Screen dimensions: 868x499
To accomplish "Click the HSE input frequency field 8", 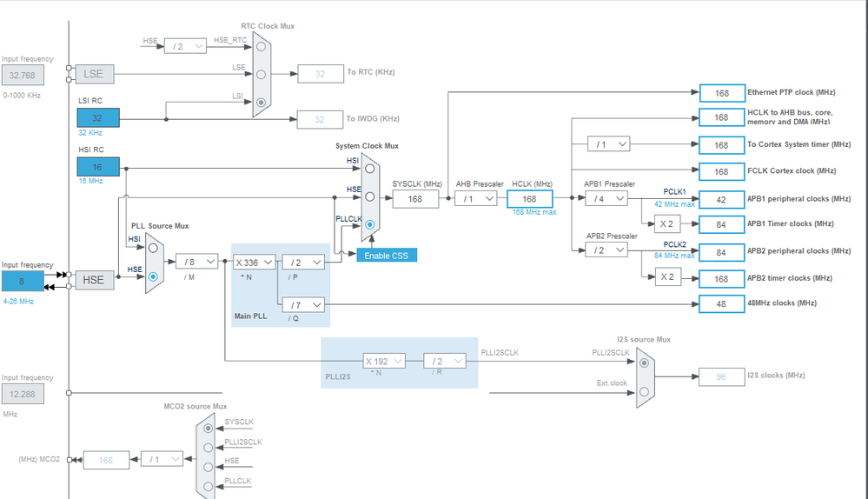I will tap(23, 282).
